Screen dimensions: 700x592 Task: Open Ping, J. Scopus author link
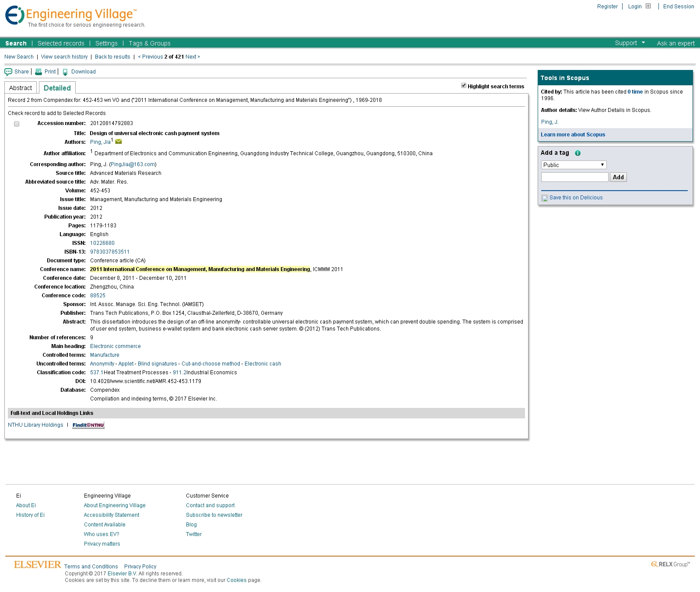549,122
